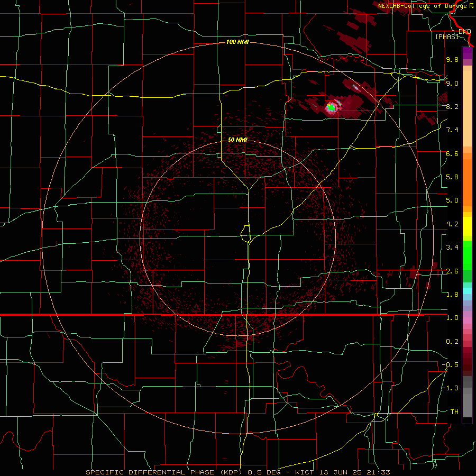This screenshot has width=476, height=476.
Task: Click the 8.2 scale value
Action: [452, 106]
